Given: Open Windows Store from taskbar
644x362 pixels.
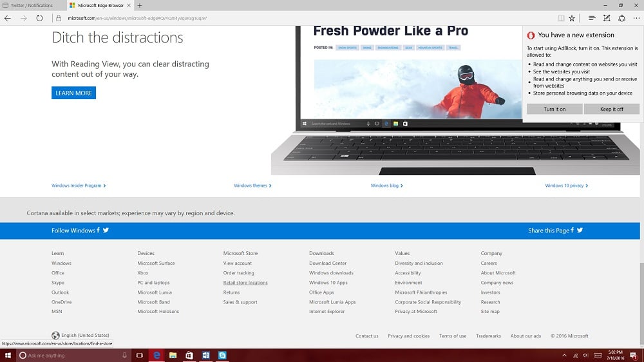Looking at the screenshot, I should (189, 356).
